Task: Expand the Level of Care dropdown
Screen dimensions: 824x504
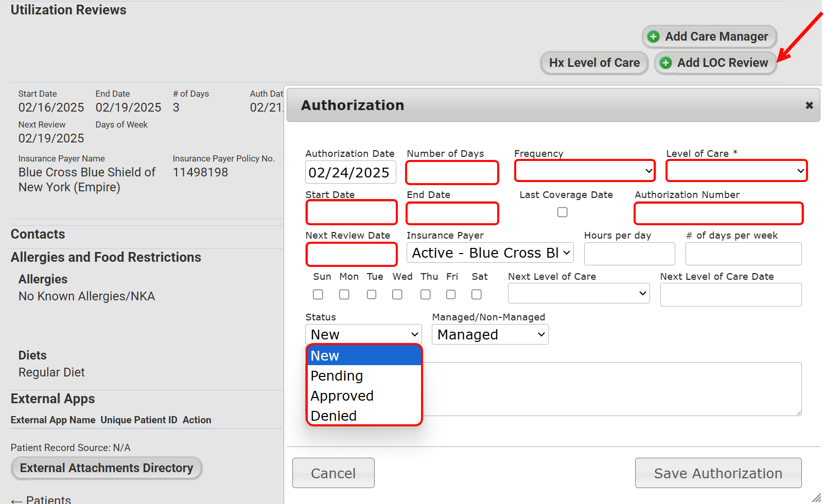Action: pos(736,171)
